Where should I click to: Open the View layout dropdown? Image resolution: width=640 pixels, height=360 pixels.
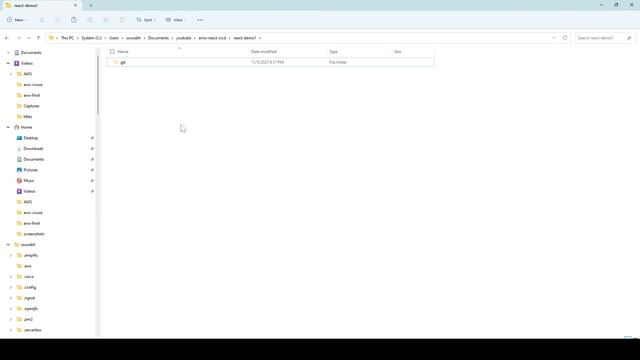coord(176,20)
